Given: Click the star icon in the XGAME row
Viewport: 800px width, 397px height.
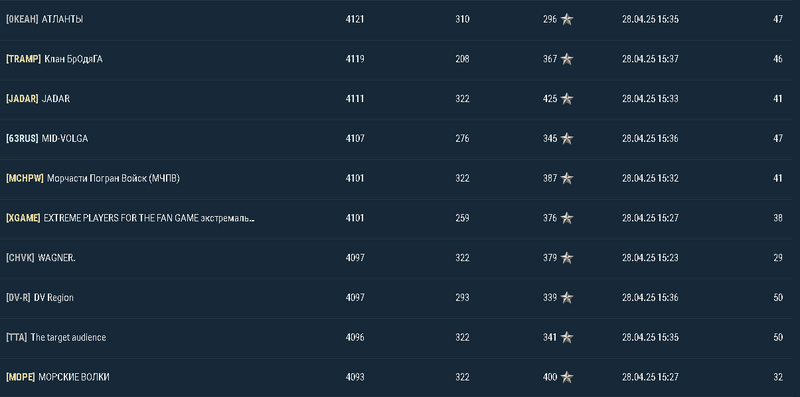Looking at the screenshot, I should coord(567,218).
